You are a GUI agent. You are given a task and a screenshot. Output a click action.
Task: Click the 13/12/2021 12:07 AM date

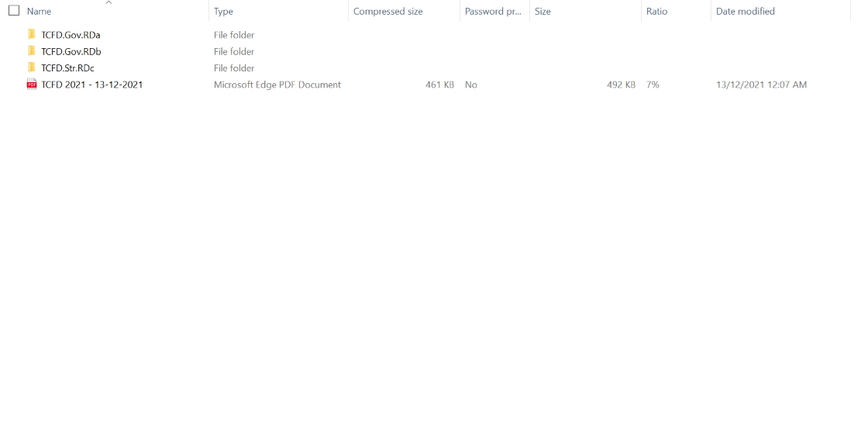click(x=761, y=85)
